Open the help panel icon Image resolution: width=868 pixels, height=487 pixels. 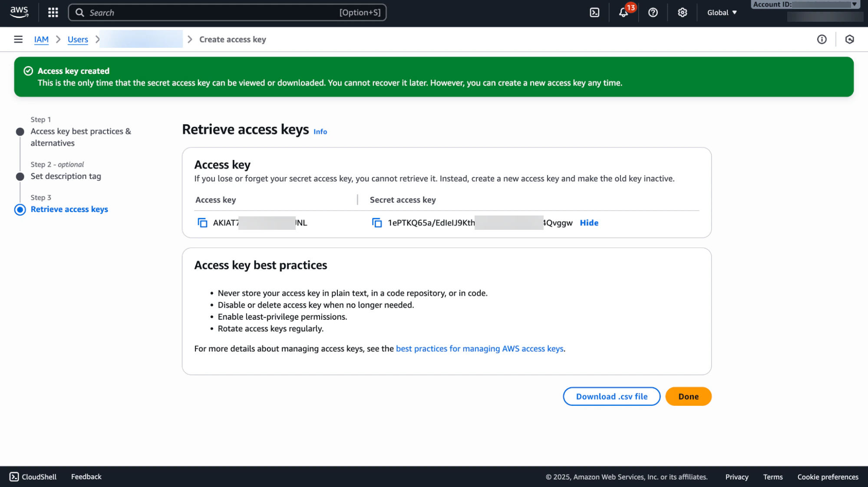point(653,12)
